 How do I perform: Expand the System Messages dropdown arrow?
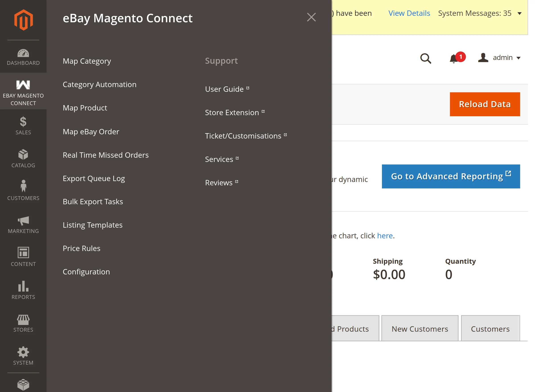(x=519, y=13)
